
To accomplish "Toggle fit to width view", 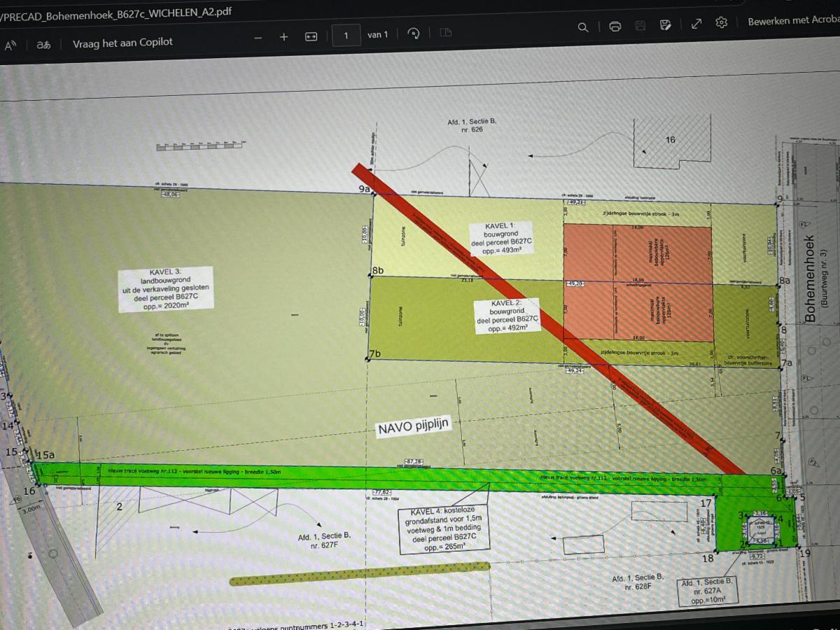I will 311,36.
